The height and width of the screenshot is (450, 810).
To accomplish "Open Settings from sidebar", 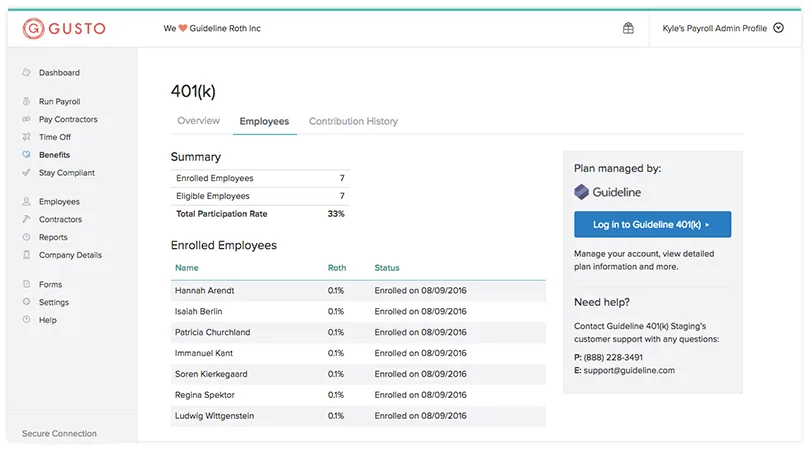I will click(54, 302).
